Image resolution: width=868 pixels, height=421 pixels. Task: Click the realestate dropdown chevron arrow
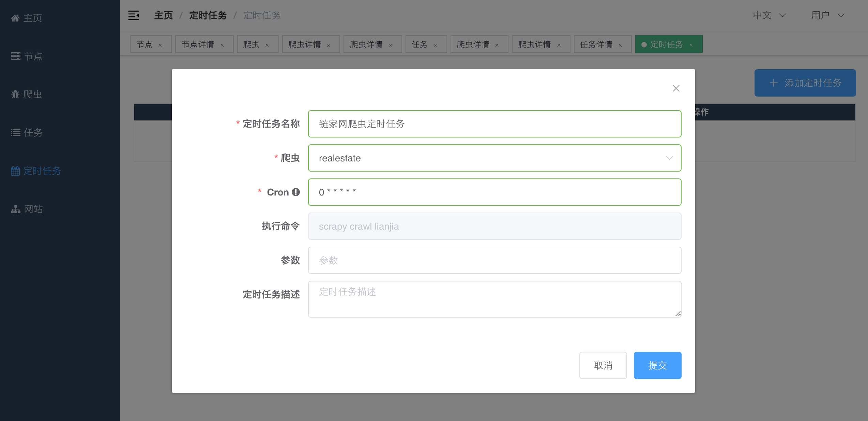pos(669,158)
